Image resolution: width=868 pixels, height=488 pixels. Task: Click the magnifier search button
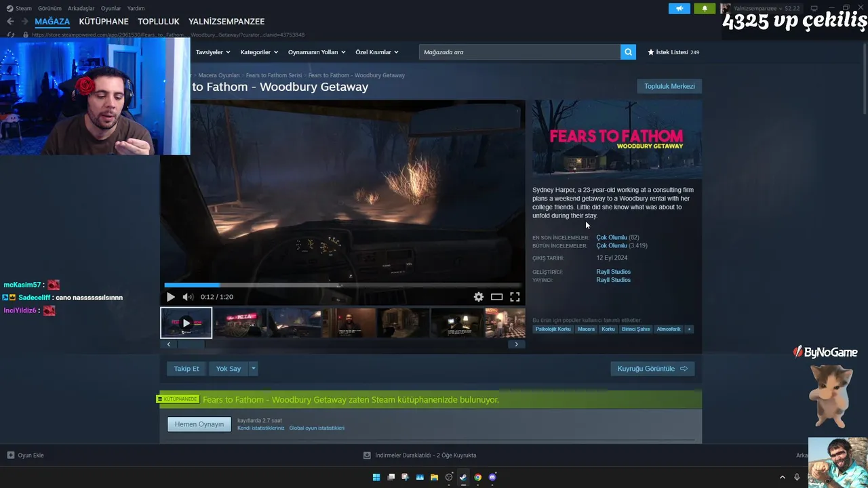(629, 52)
